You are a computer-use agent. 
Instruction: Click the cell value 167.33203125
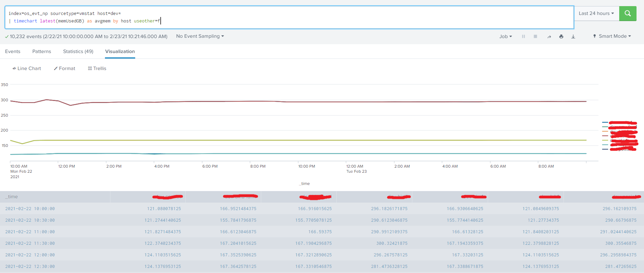[467, 255]
